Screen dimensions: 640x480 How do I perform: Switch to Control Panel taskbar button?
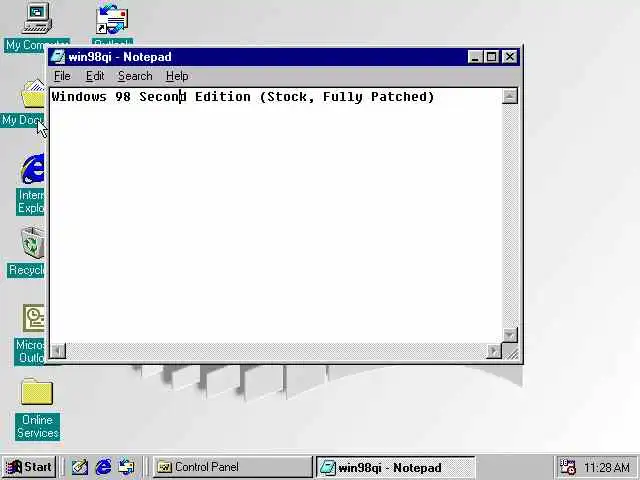pyautogui.click(x=232, y=467)
